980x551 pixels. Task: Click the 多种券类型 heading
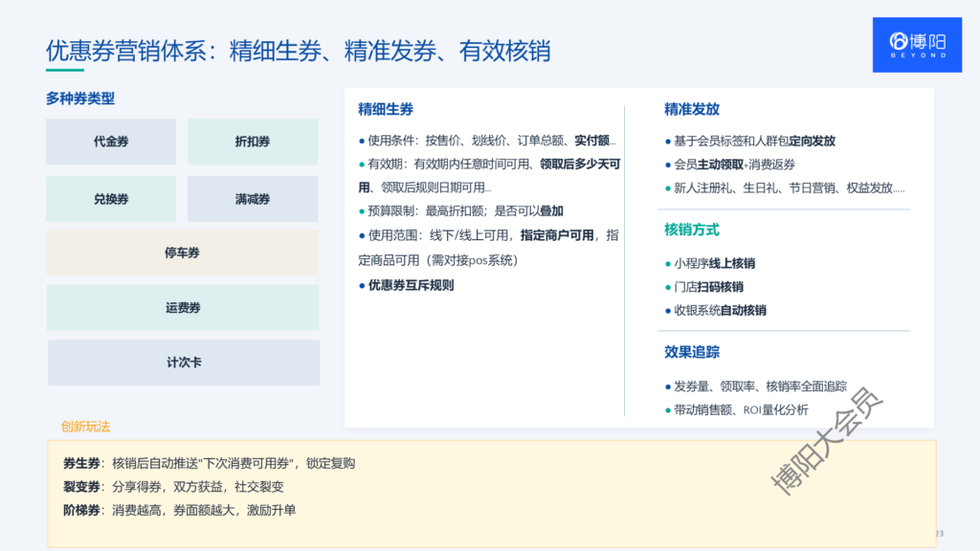(x=80, y=99)
